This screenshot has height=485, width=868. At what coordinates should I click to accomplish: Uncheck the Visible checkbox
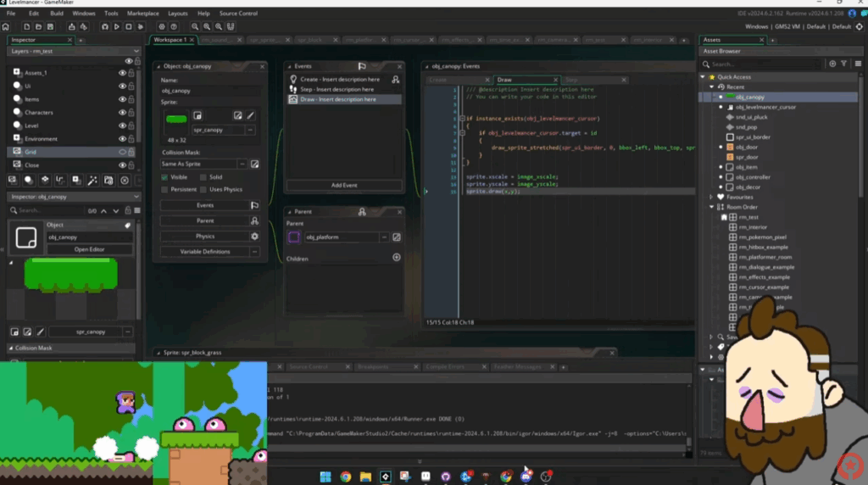164,177
